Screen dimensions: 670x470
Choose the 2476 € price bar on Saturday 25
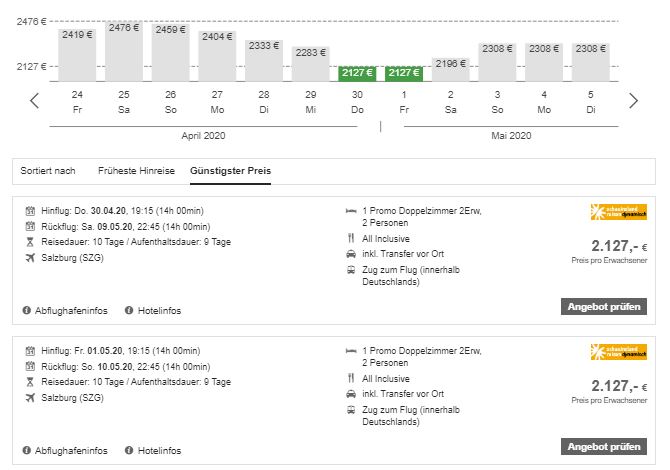[124, 50]
